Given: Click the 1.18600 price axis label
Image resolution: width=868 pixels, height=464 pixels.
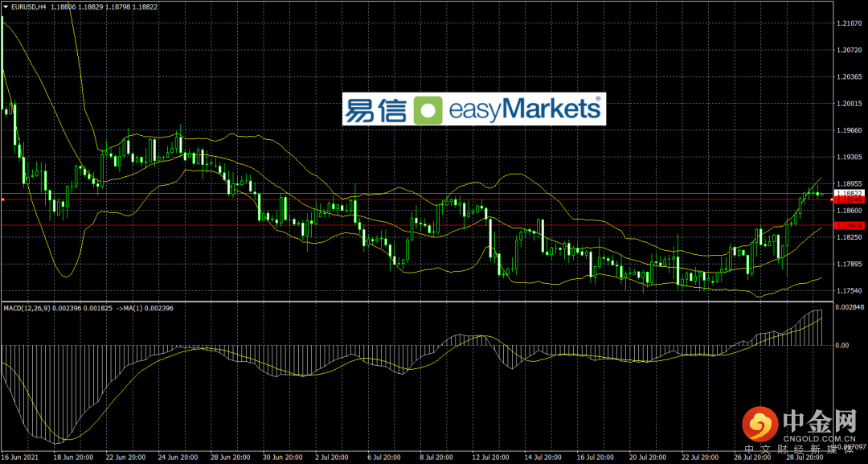Looking at the screenshot, I should click(849, 211).
